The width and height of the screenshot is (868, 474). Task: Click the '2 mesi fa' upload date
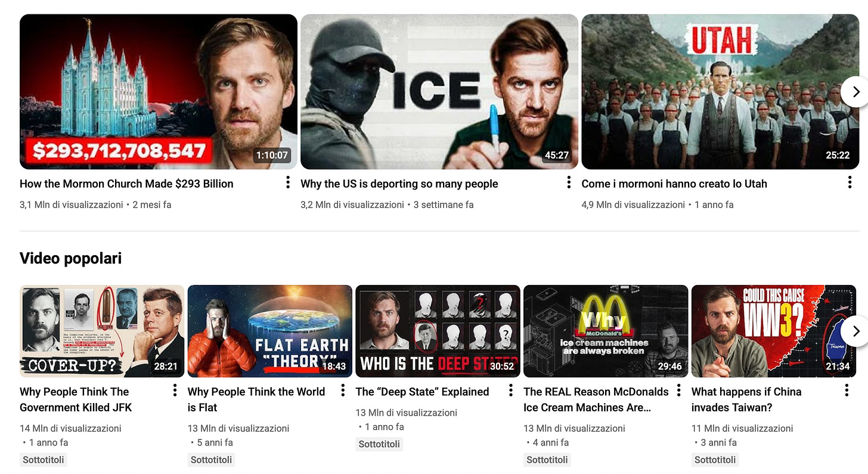152,205
